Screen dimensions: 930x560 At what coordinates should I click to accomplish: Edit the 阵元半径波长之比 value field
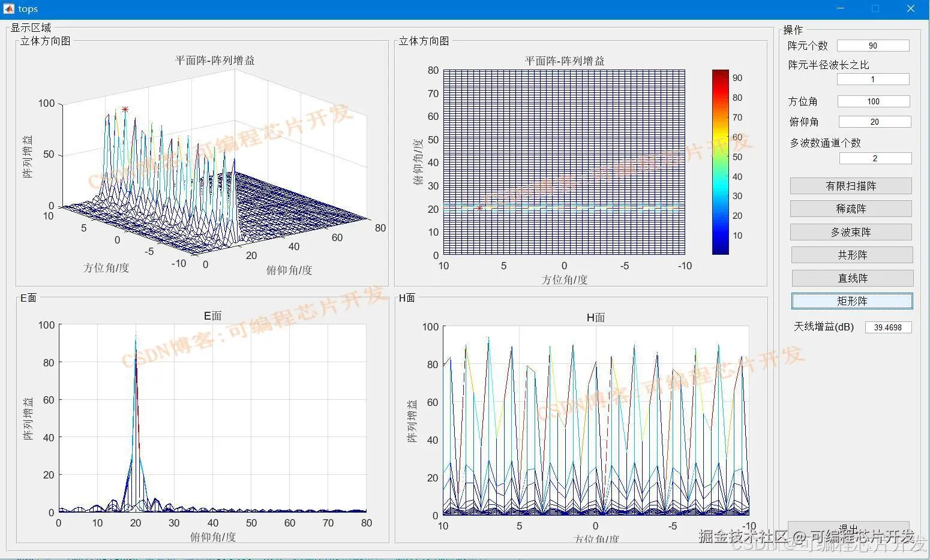pyautogui.click(x=873, y=79)
